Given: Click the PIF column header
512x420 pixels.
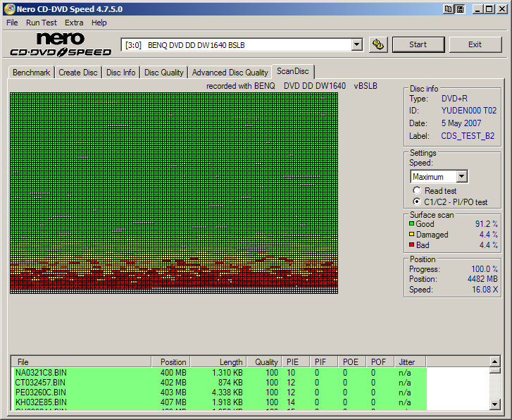Looking at the screenshot, I should (323, 362).
